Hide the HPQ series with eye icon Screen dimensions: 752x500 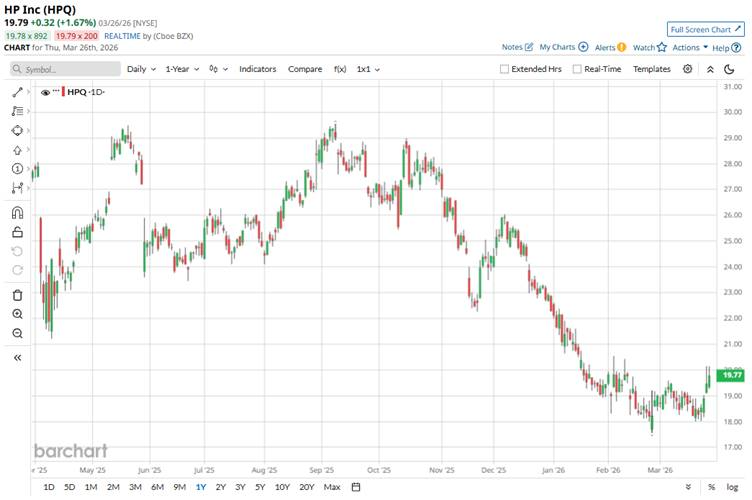tap(45, 92)
